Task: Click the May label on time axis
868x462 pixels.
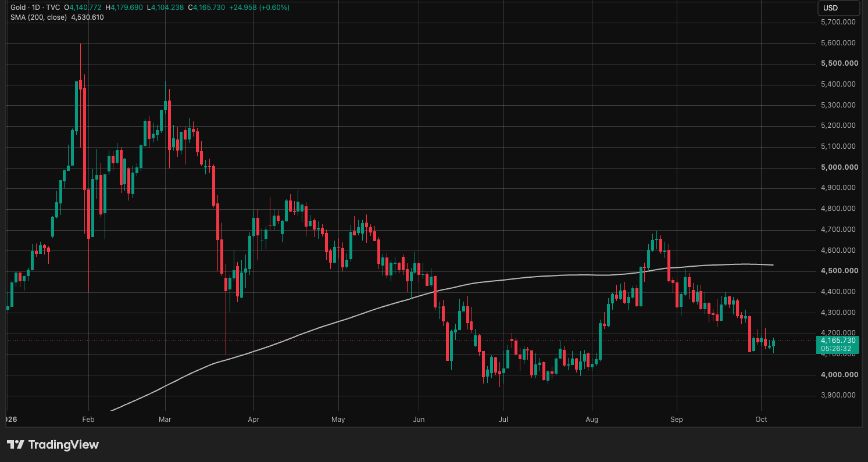Action: pos(338,418)
